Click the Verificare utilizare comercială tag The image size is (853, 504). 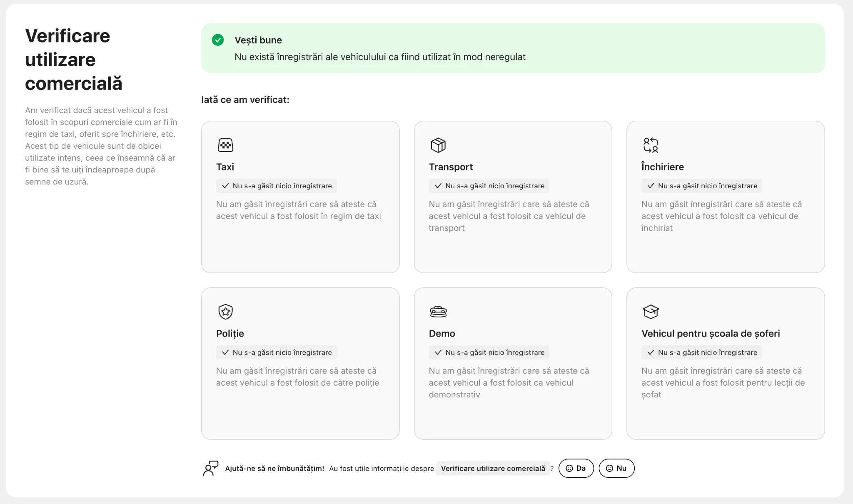pos(493,468)
